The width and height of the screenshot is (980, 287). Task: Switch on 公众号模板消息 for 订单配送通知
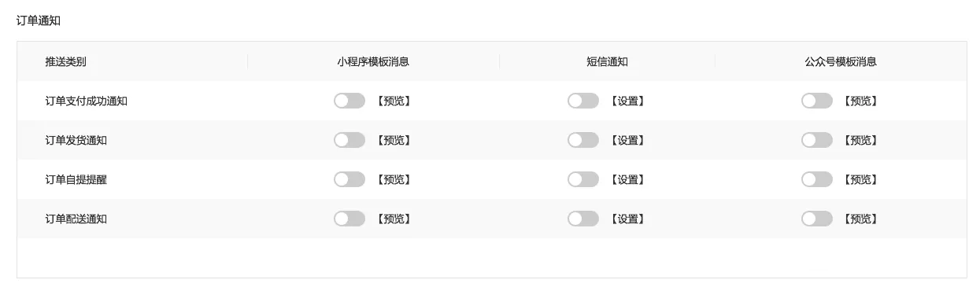[817, 219]
